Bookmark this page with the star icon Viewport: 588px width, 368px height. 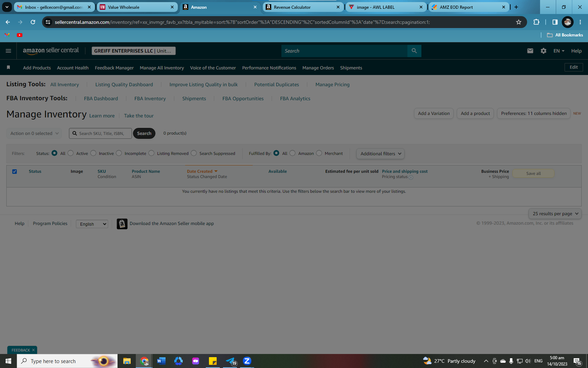(518, 22)
